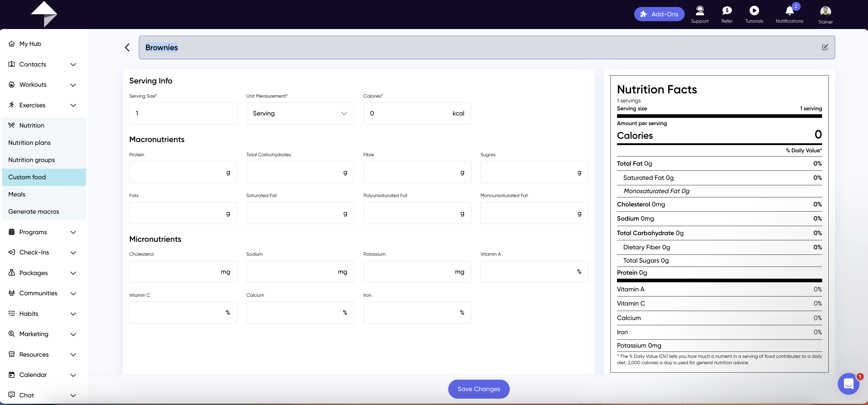Viewport: 868px width, 405px height.
Task: Open the Refer dollar icon
Action: (727, 11)
